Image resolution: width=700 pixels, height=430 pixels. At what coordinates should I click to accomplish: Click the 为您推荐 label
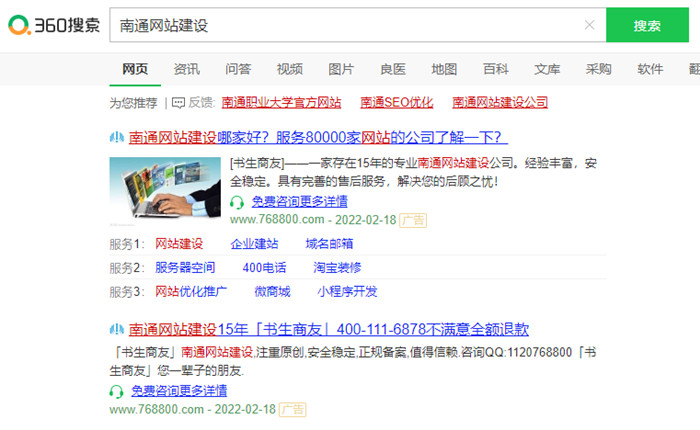pyautogui.click(x=133, y=103)
